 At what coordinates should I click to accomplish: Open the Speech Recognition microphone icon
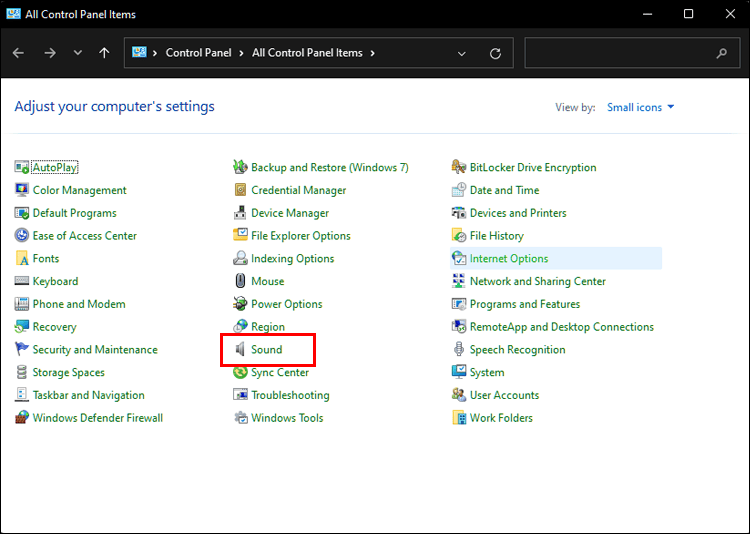point(459,349)
